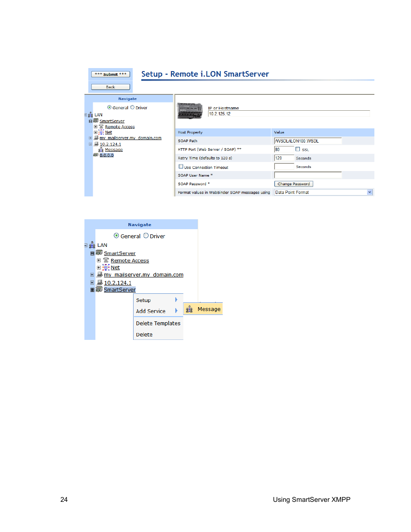Open the Data Point Format dropdown
This screenshot has width=411, height=532.
point(370,192)
